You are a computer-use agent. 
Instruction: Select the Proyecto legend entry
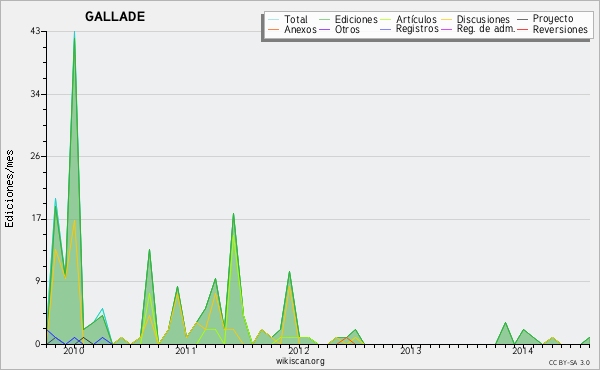point(553,19)
